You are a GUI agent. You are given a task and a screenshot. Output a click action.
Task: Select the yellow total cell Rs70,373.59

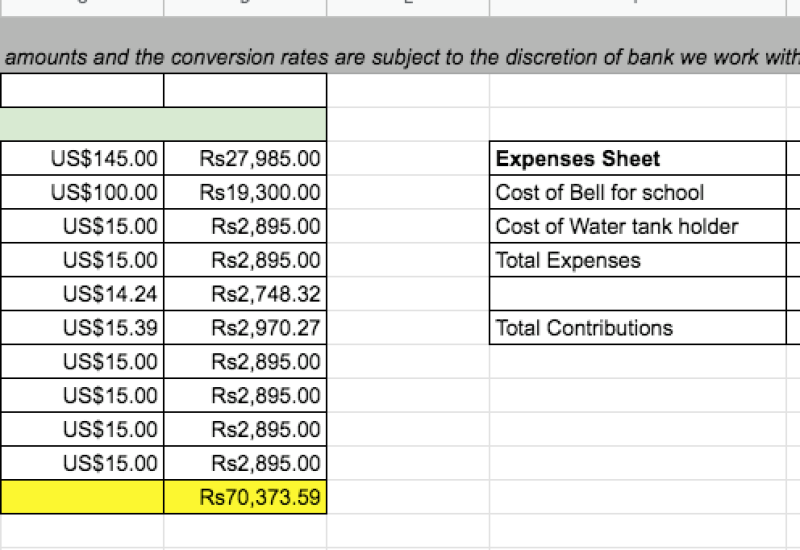point(245,497)
